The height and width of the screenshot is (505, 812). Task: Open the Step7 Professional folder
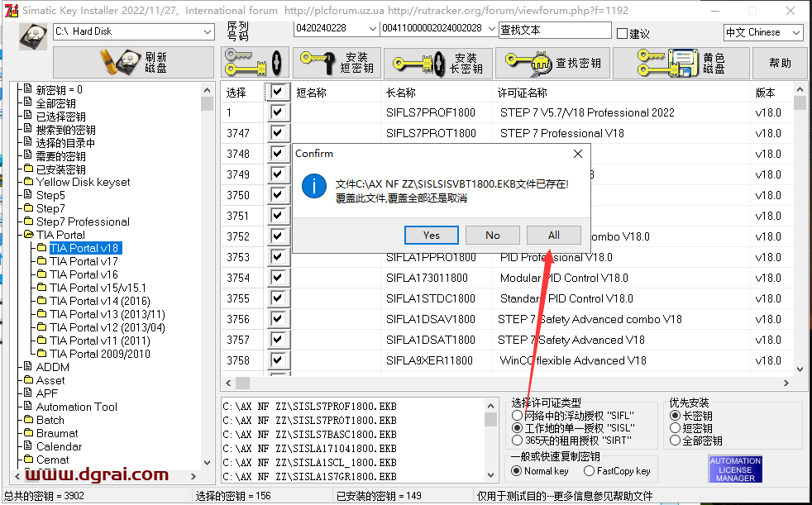point(83,222)
